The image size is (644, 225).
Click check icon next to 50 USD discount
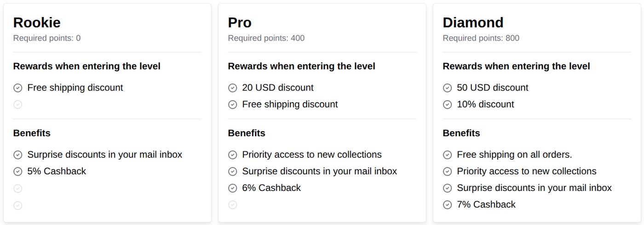pos(447,88)
